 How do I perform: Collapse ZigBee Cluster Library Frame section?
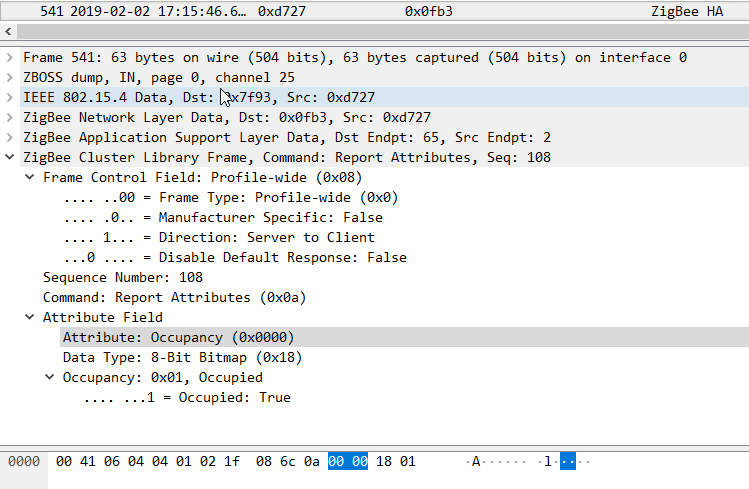[10, 157]
